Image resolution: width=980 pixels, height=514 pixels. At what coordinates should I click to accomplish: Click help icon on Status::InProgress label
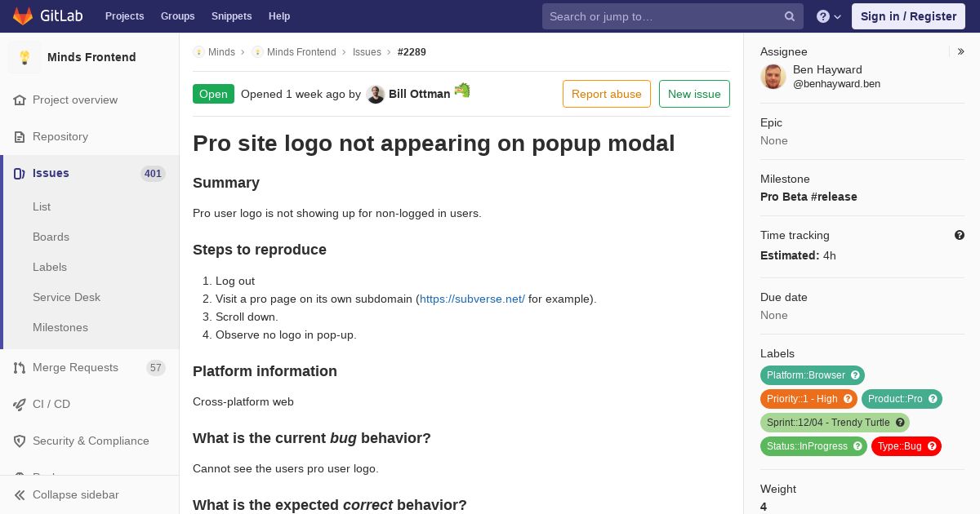[857, 446]
